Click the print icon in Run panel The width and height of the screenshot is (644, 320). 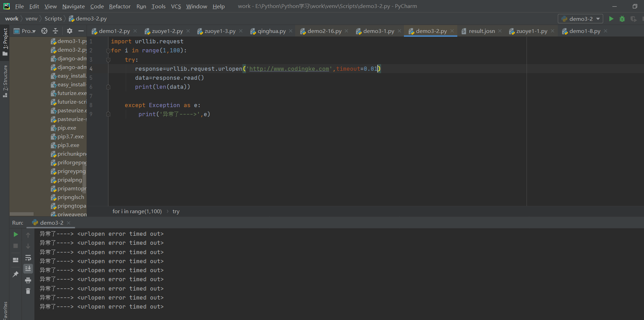pyautogui.click(x=28, y=280)
